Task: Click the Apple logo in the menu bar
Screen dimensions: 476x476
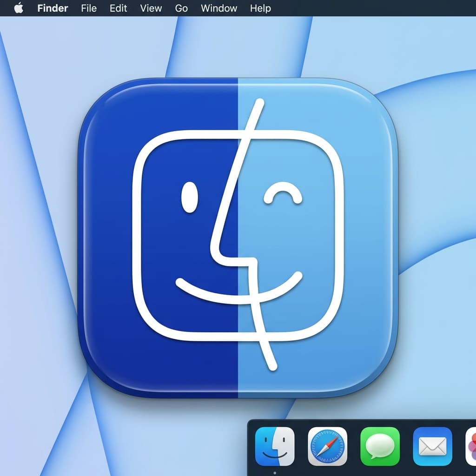Action: coord(19,8)
